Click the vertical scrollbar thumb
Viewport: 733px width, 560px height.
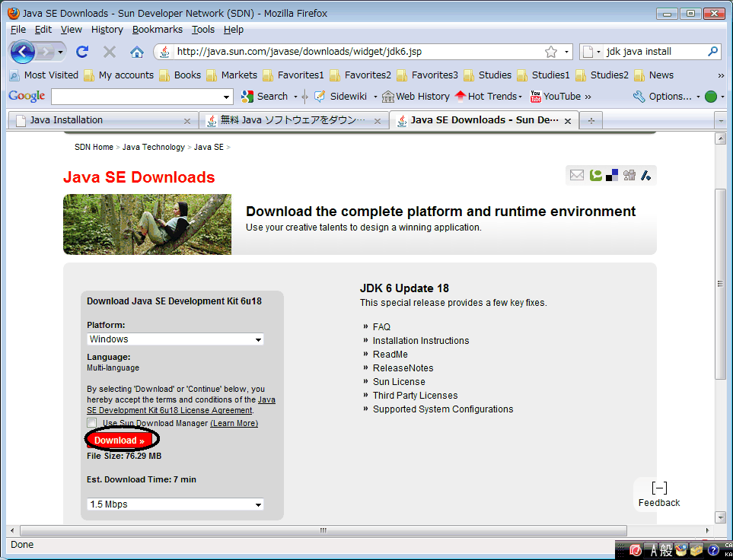(x=720, y=284)
